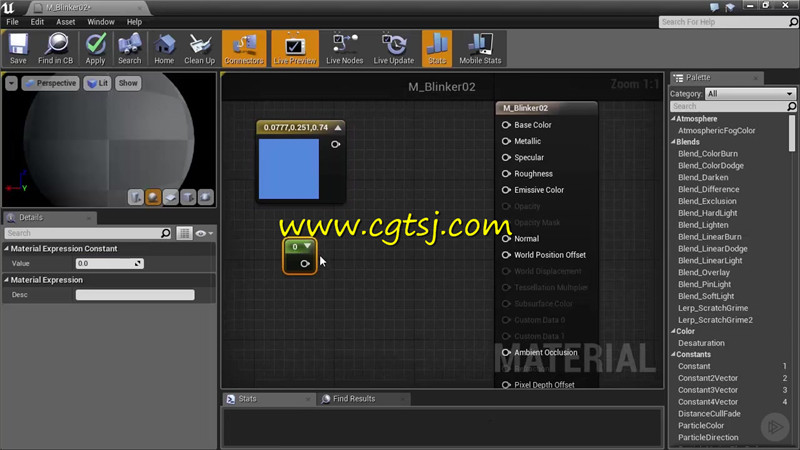Switch to the Stats tab
Image resolution: width=800 pixels, height=450 pixels.
(247, 399)
